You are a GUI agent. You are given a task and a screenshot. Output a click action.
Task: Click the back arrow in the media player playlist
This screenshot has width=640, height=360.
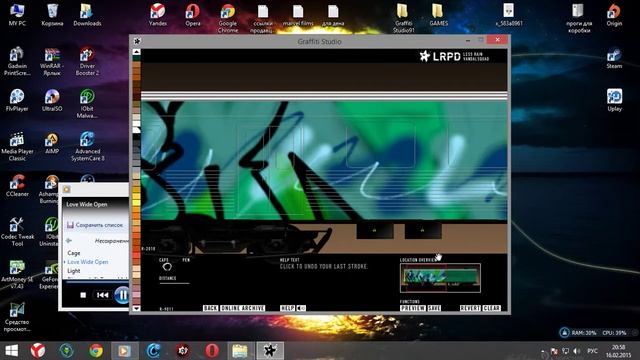coord(69,240)
